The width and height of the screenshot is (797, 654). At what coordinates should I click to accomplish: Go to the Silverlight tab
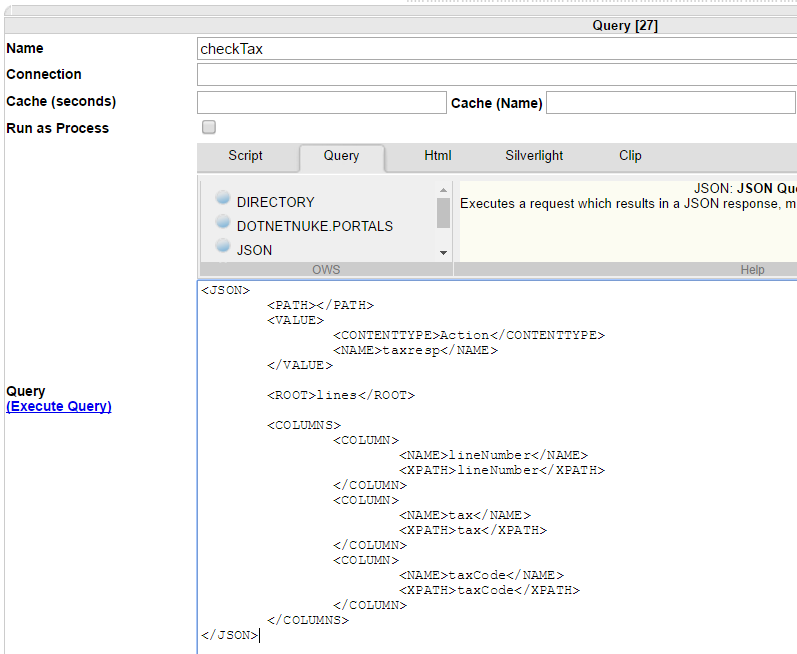[534, 156]
